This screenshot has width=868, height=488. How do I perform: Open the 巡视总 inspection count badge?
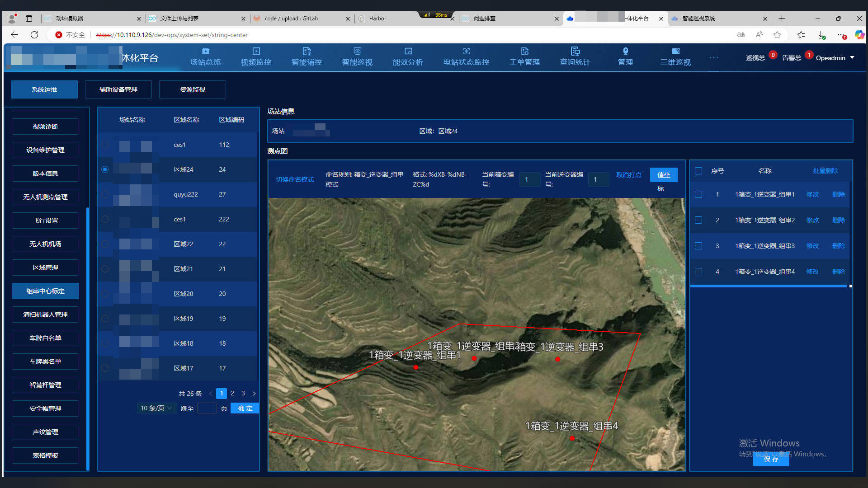(x=773, y=55)
